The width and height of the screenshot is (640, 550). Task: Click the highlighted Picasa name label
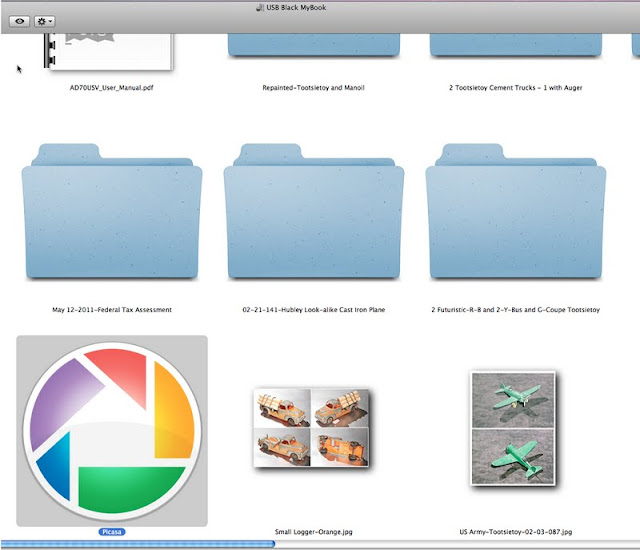tap(112, 532)
